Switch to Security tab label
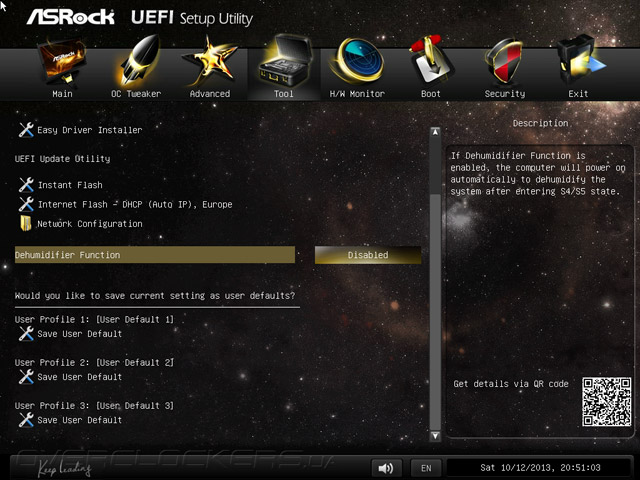This screenshot has height=480, width=640. (505, 94)
